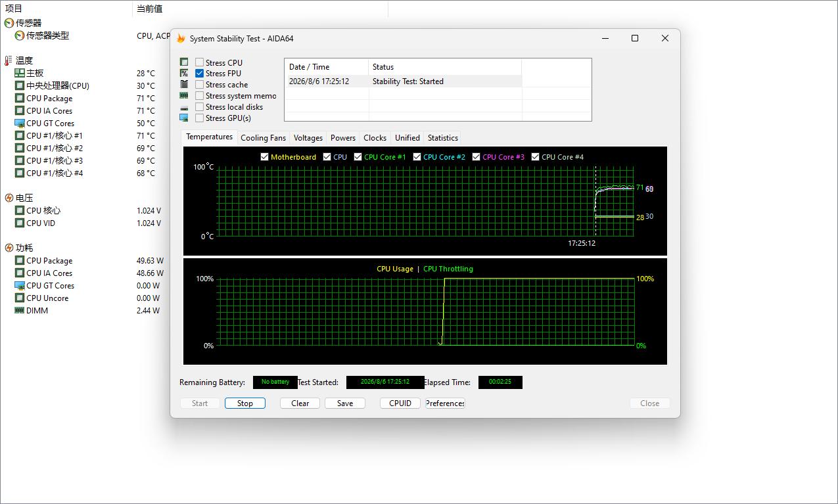
Task: Switch to the Temperatures tab
Action: point(209,137)
